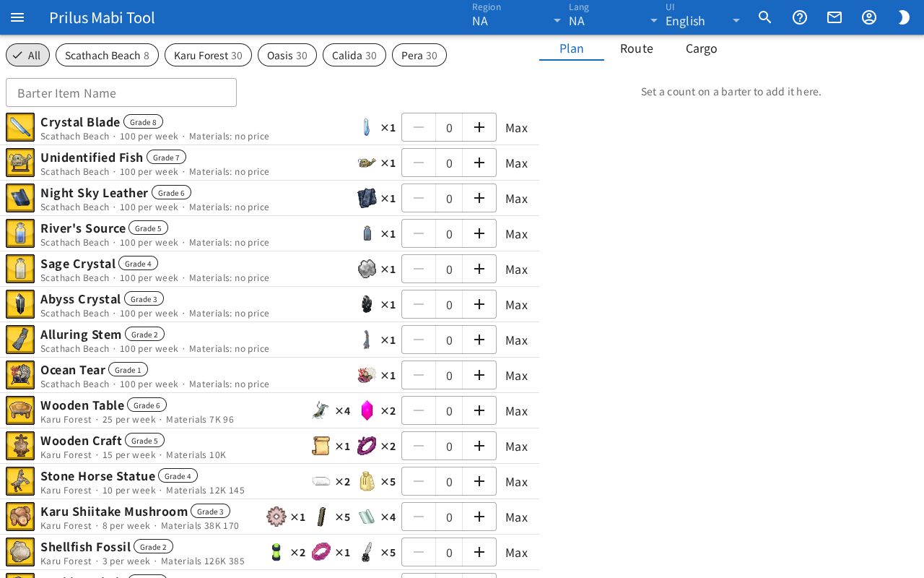Toggle the Calida filter chip

click(354, 55)
